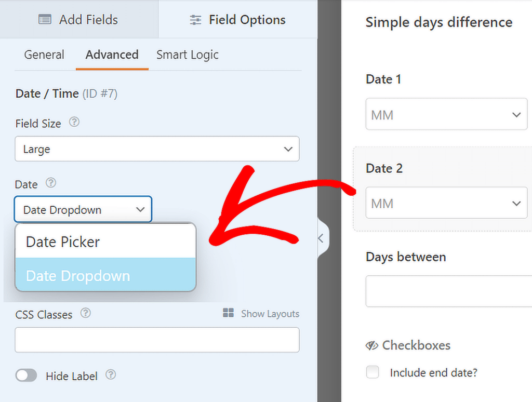Switch to the Smart Logic tab
532x402 pixels.
click(187, 55)
